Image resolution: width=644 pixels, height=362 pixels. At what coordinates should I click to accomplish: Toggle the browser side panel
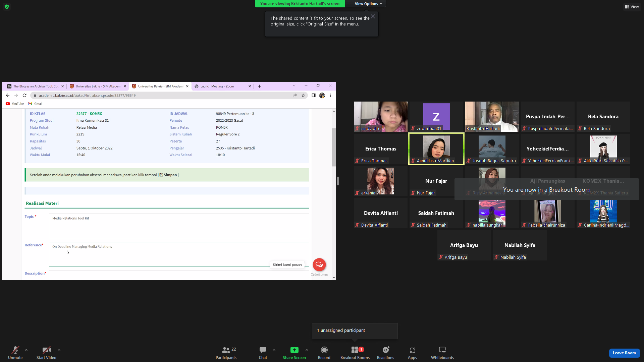coord(313,96)
